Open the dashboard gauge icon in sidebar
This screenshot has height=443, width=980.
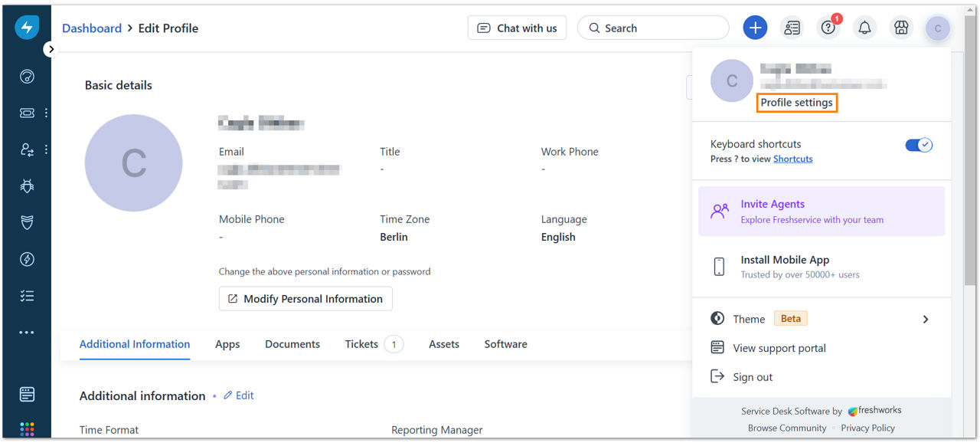(27, 76)
